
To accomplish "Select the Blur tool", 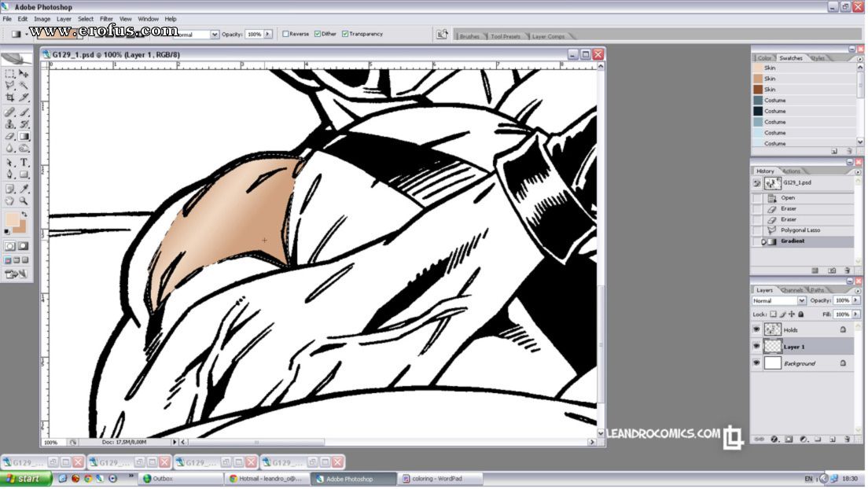I will pyautogui.click(x=10, y=149).
